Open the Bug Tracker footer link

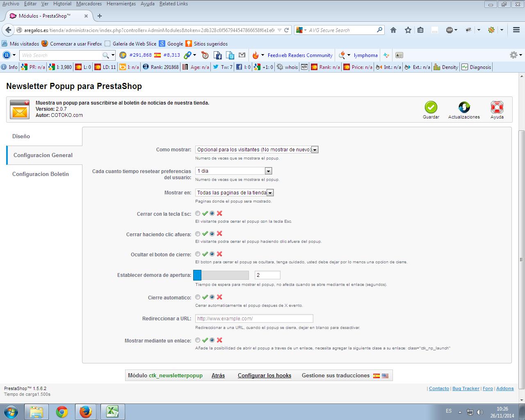(466, 388)
